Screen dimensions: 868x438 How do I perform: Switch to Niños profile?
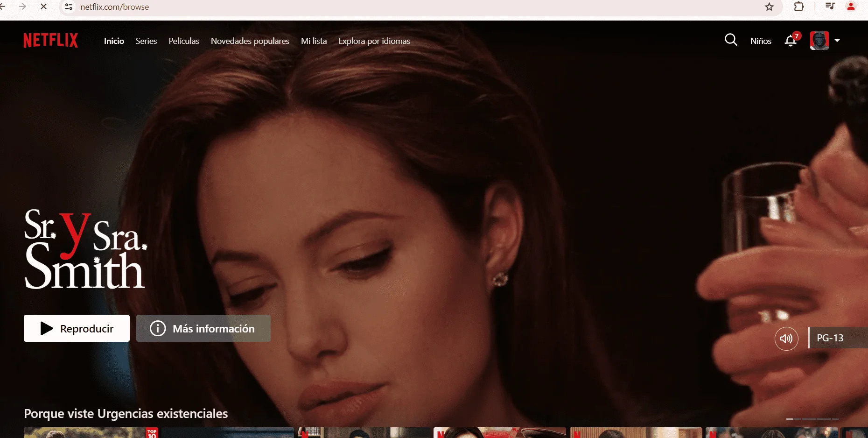click(x=761, y=41)
